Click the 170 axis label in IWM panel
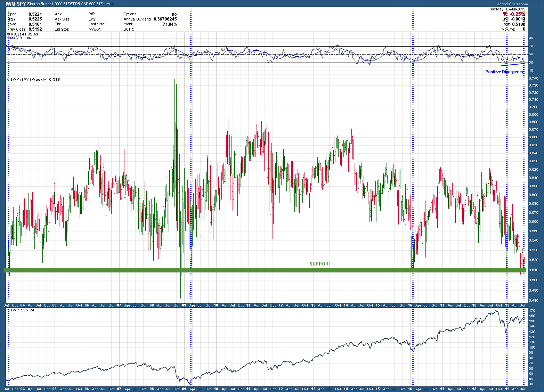Image resolution: width=544 pixels, height=392 pixels. coord(532,310)
